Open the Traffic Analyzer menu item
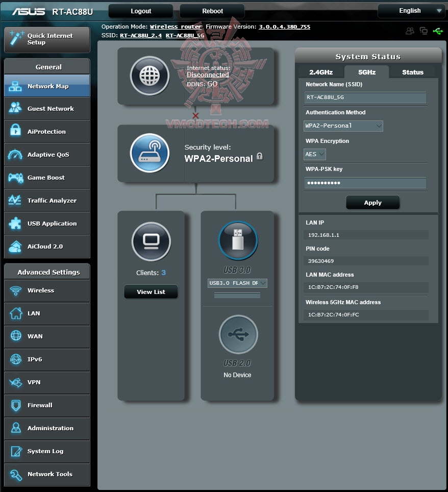Image resolution: width=448 pixels, height=492 pixels. tap(47, 200)
